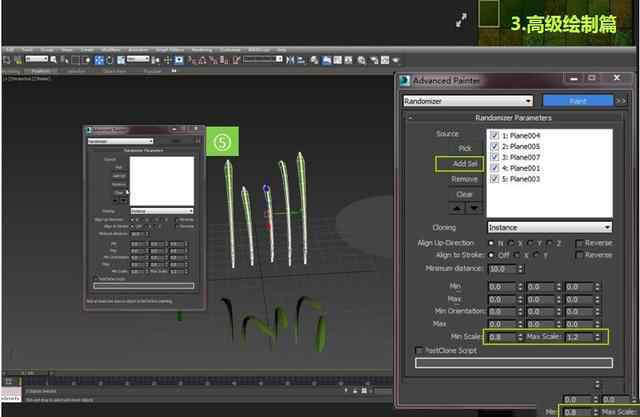This screenshot has height=417, width=640.
Task: Click the Add Sel button
Action: point(459,163)
